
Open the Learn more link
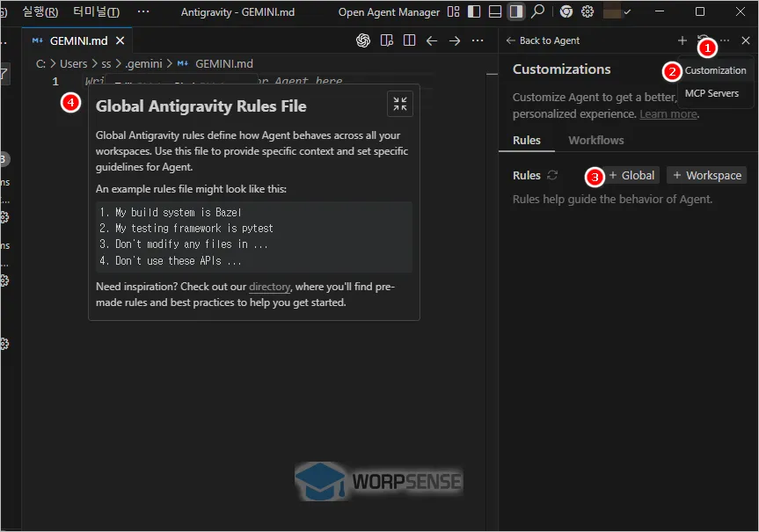pos(668,114)
